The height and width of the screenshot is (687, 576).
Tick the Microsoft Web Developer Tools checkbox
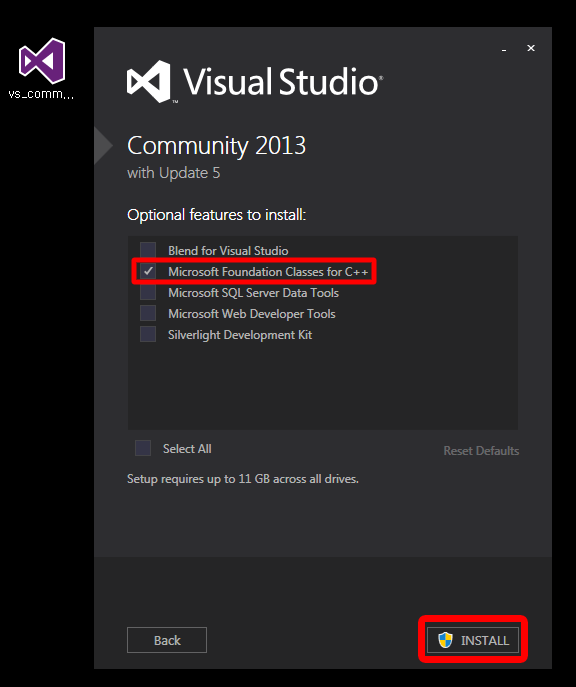pyautogui.click(x=148, y=313)
